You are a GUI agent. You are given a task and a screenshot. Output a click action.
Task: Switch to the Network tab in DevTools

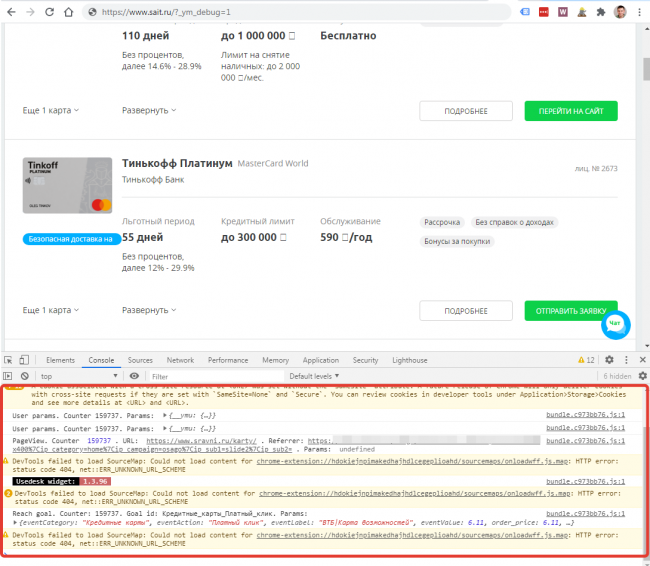(x=180, y=360)
